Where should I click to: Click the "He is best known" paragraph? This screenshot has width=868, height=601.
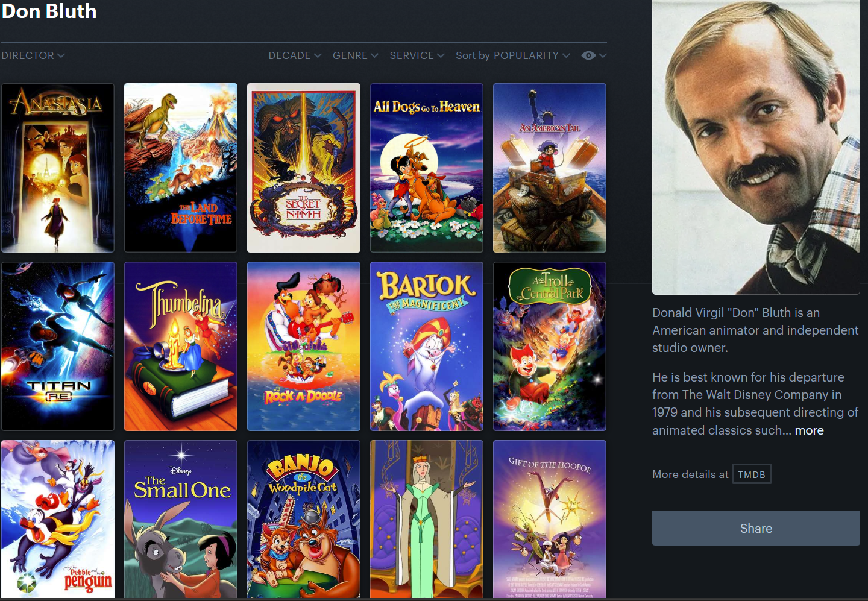pyautogui.click(x=755, y=404)
